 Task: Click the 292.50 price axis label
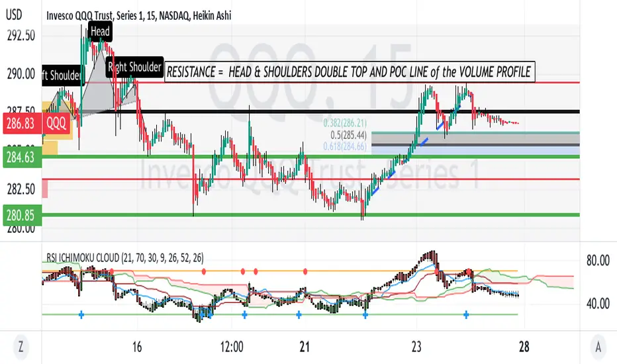[21, 36]
